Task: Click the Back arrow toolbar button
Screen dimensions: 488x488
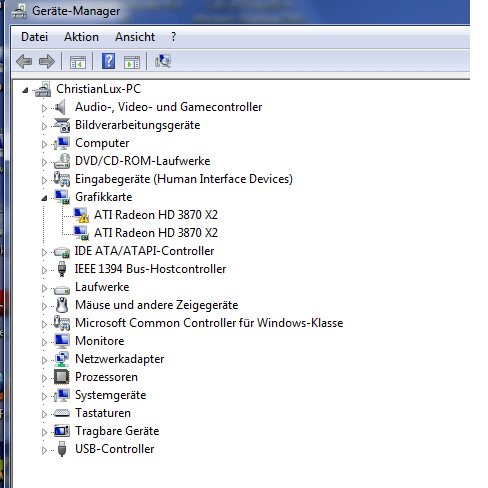Action: pyautogui.click(x=24, y=61)
